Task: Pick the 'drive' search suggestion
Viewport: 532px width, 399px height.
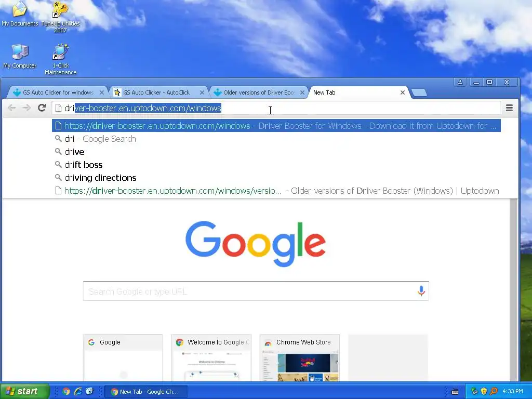Action: [x=276, y=152]
